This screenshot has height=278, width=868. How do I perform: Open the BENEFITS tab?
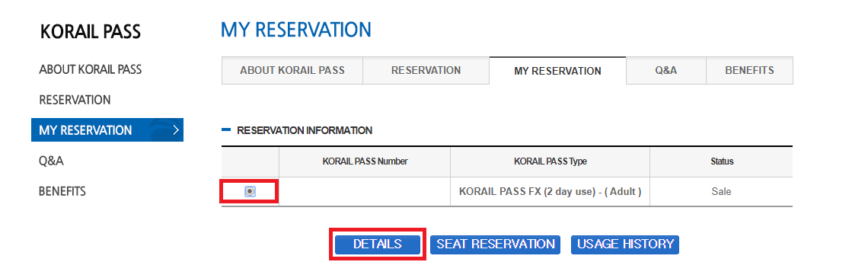coord(749,71)
